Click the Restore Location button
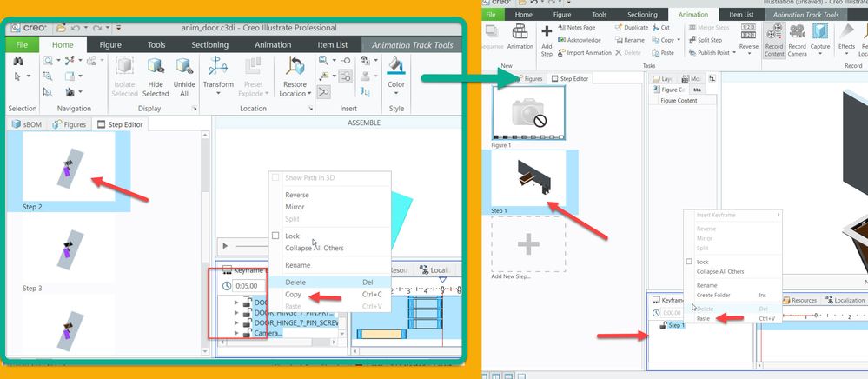Screen dimensions: 868x379 point(295,77)
